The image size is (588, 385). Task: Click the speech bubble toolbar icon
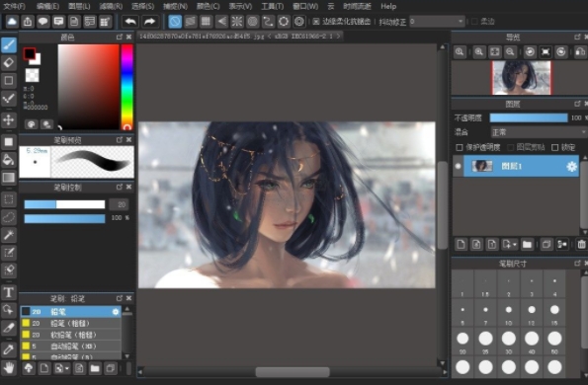[43, 22]
